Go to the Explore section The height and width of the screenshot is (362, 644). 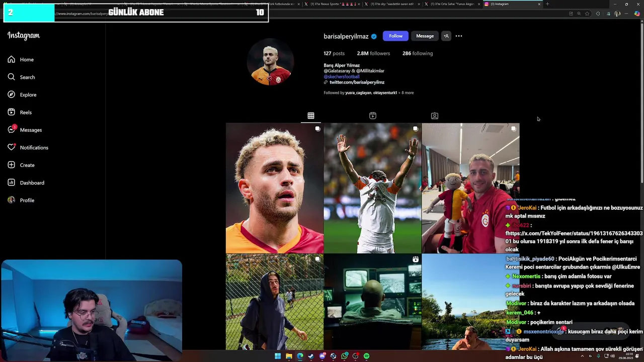click(22, 95)
